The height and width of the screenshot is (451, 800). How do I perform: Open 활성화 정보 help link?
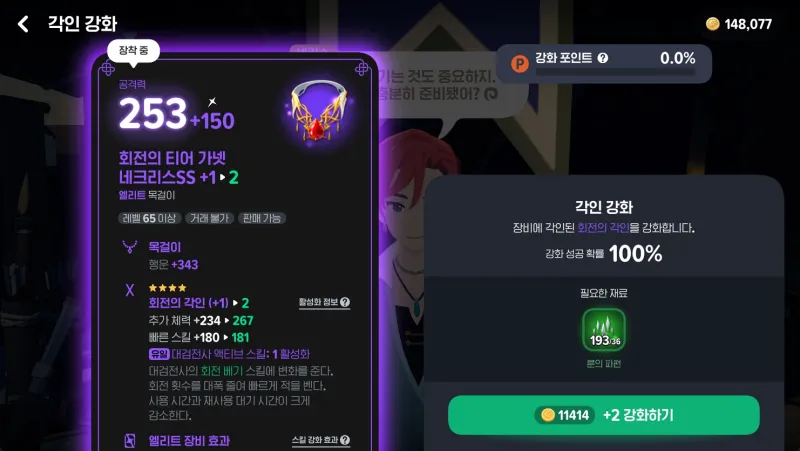pos(324,303)
